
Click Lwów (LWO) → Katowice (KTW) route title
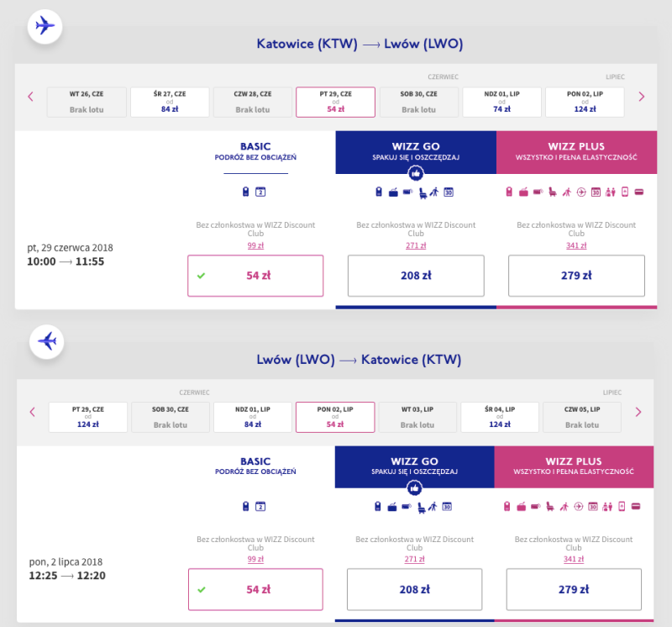pyautogui.click(x=359, y=360)
